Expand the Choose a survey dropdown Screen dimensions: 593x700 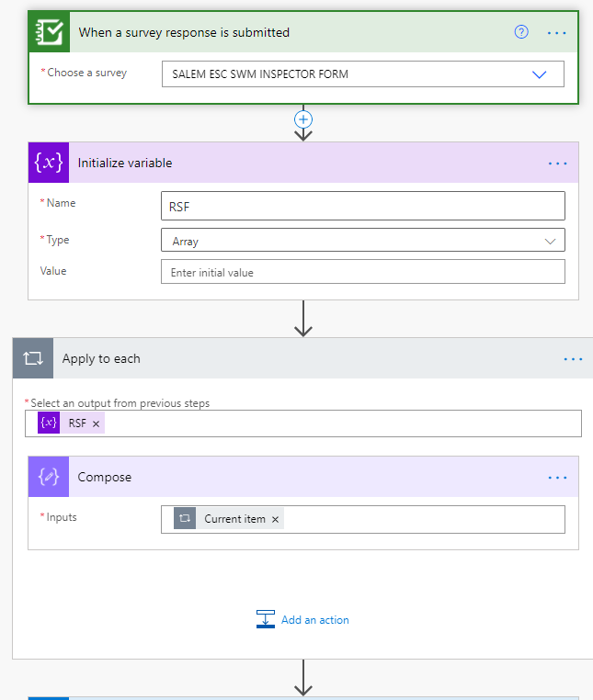pos(540,74)
